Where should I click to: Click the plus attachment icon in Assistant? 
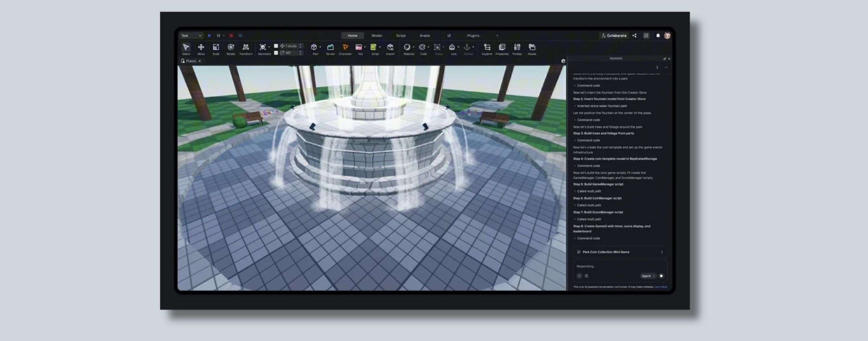pyautogui.click(x=579, y=276)
